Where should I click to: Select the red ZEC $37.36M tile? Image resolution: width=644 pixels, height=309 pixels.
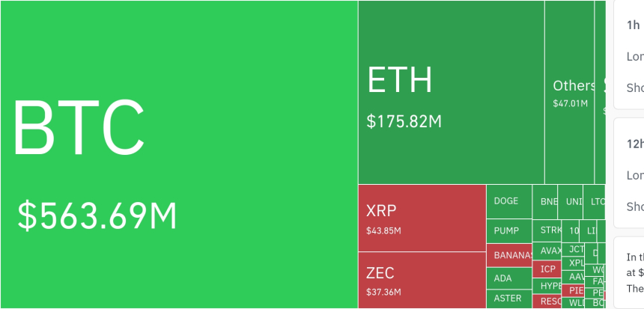coord(422,280)
